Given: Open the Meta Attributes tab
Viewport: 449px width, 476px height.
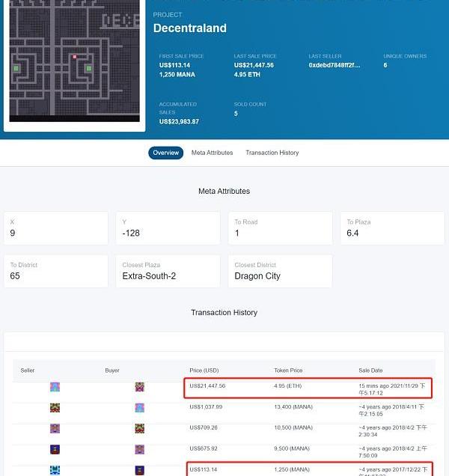Looking at the screenshot, I should [212, 153].
